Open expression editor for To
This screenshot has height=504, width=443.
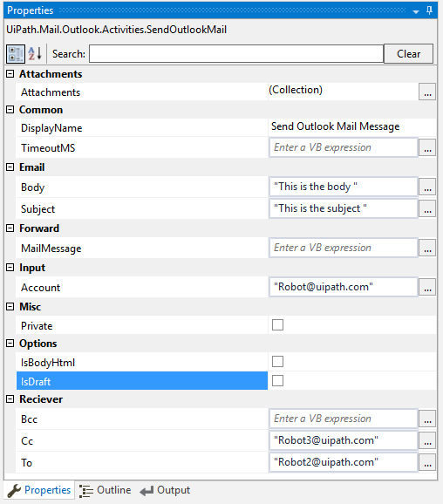point(427,462)
